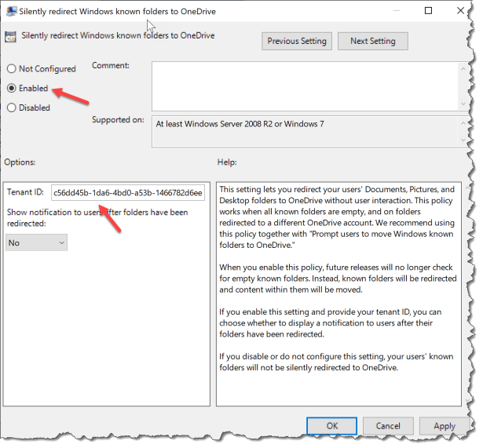This screenshot has height=448, width=483.
Task: Click the Previous Setting button
Action: pos(297,41)
